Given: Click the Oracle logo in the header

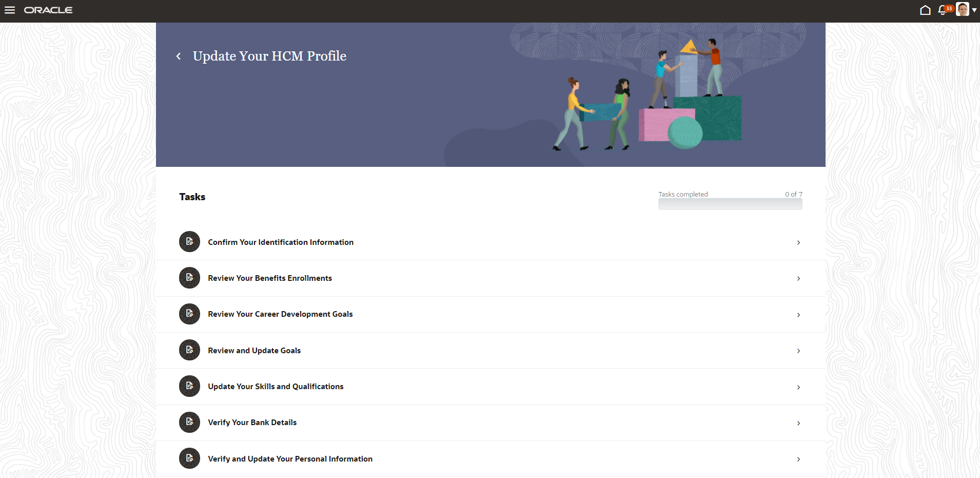Looking at the screenshot, I should click(49, 9).
